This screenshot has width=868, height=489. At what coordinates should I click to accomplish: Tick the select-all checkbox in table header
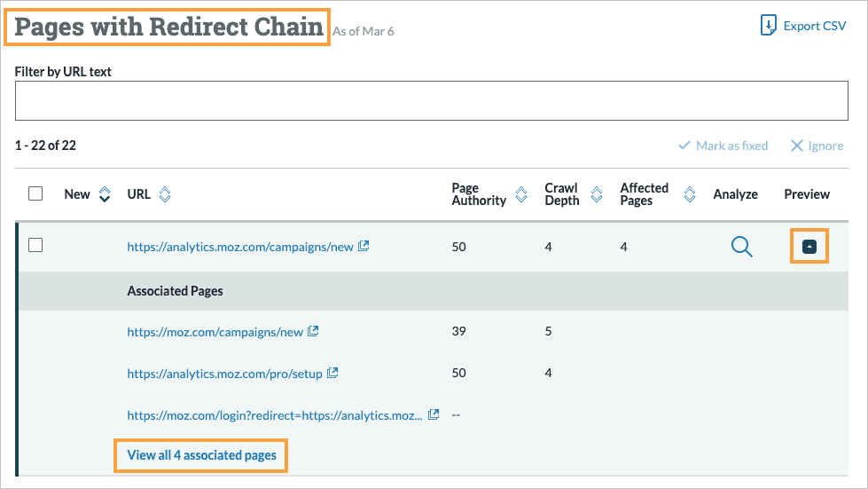click(35, 193)
